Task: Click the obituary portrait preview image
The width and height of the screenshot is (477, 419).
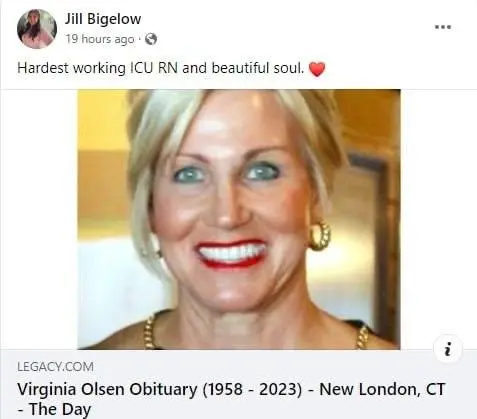Action: (x=239, y=219)
